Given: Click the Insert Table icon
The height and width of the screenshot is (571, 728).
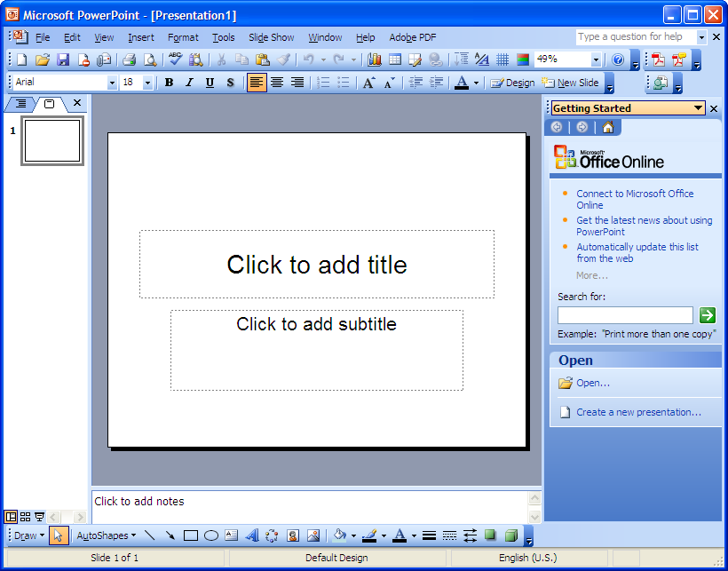Looking at the screenshot, I should click(395, 59).
